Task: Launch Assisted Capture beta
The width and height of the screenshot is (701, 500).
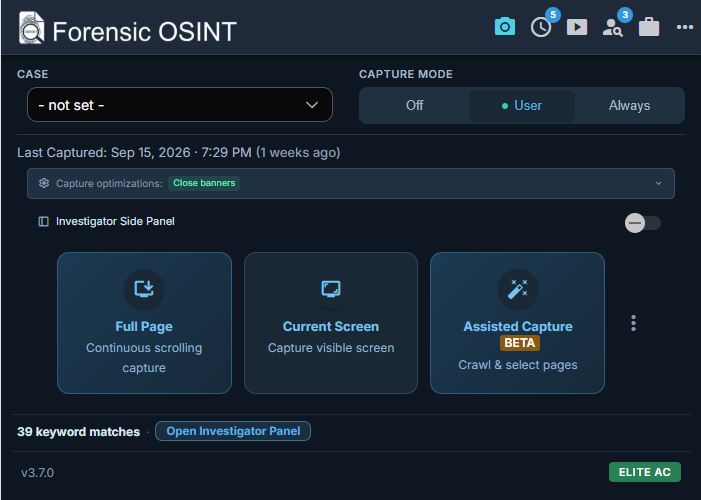Action: (517, 323)
